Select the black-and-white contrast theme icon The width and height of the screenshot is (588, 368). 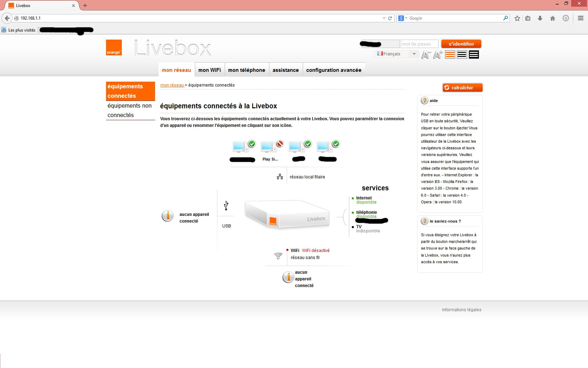pyautogui.click(x=462, y=55)
